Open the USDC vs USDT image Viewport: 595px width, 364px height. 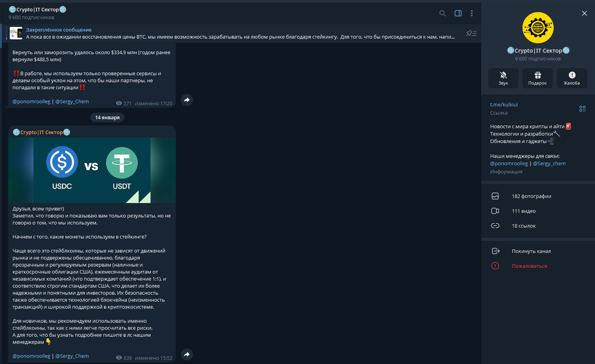[x=92, y=170]
